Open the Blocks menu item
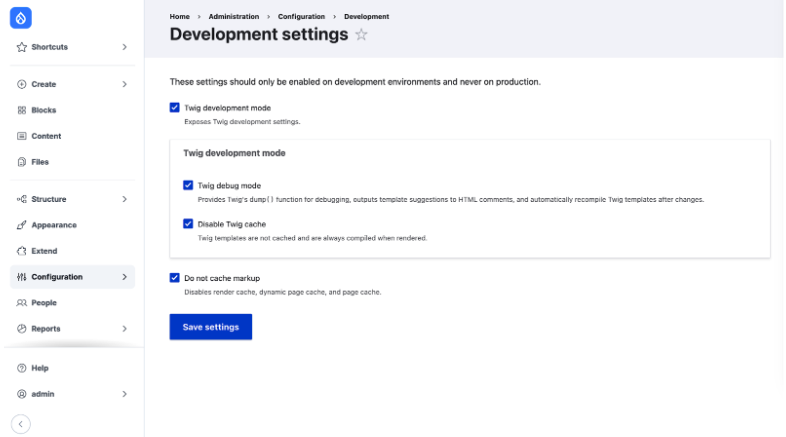 pos(73,110)
